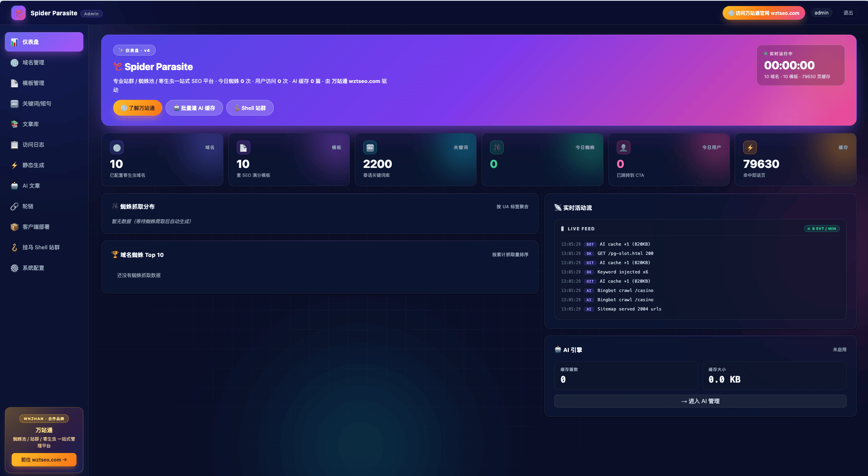Viewport: 868px width, 476px height.
Task: Click the abc icon on 关键词 stat card
Action: tap(370, 148)
